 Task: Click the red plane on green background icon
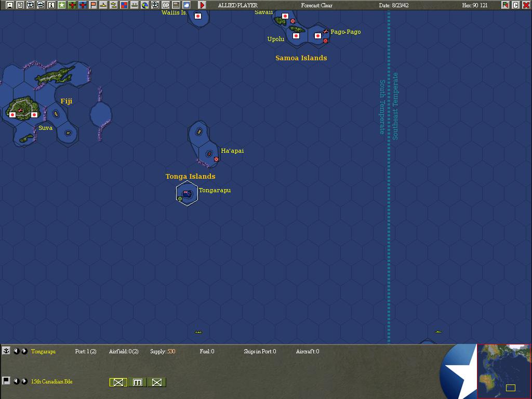[72, 5]
